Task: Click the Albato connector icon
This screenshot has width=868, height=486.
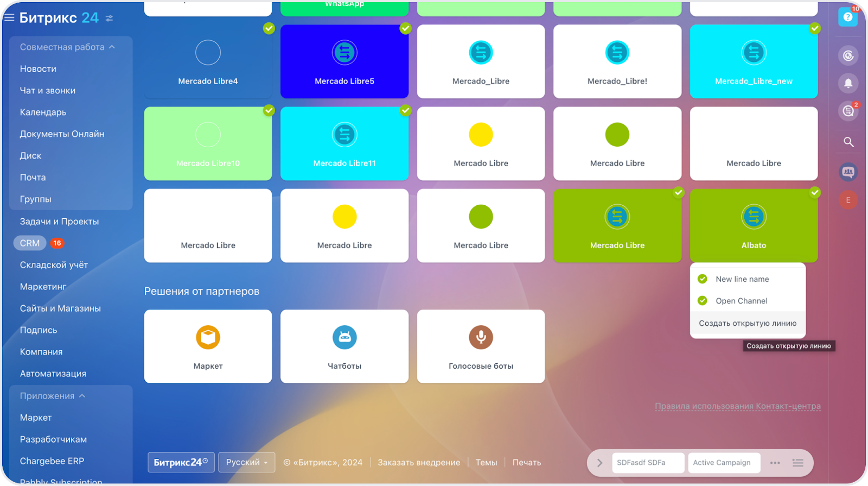Action: 754,217
